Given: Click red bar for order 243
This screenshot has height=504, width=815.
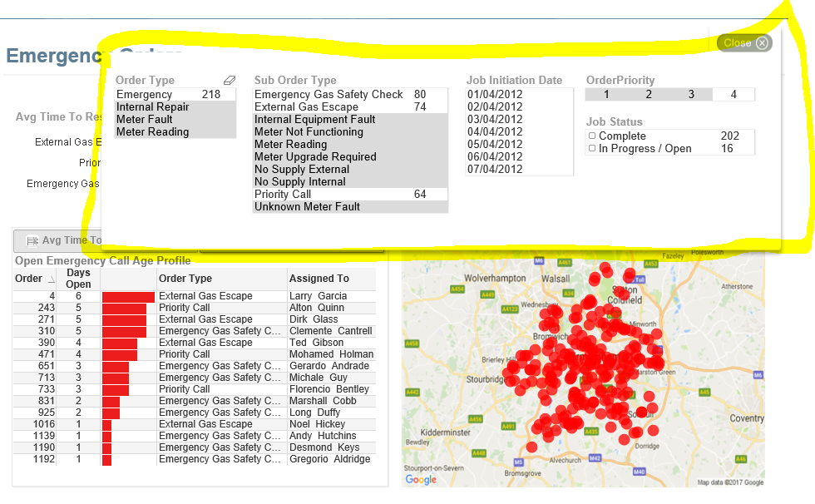Looking at the screenshot, I should tap(124, 308).
